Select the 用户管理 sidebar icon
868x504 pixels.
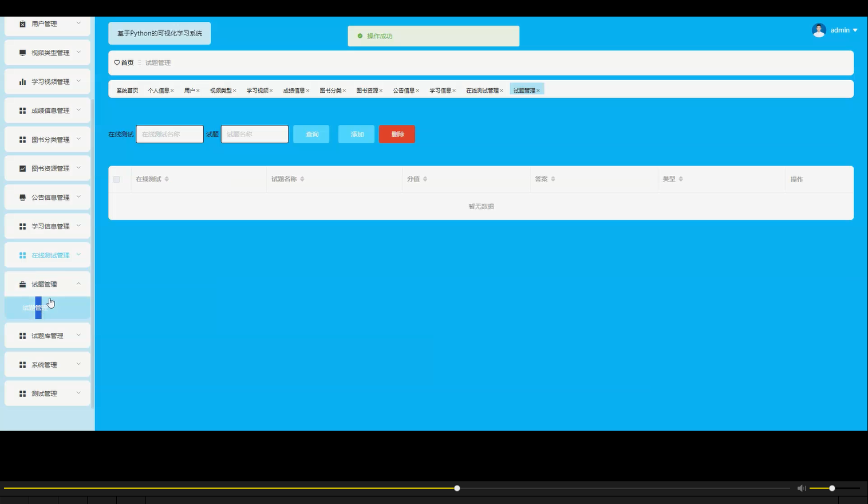click(22, 23)
